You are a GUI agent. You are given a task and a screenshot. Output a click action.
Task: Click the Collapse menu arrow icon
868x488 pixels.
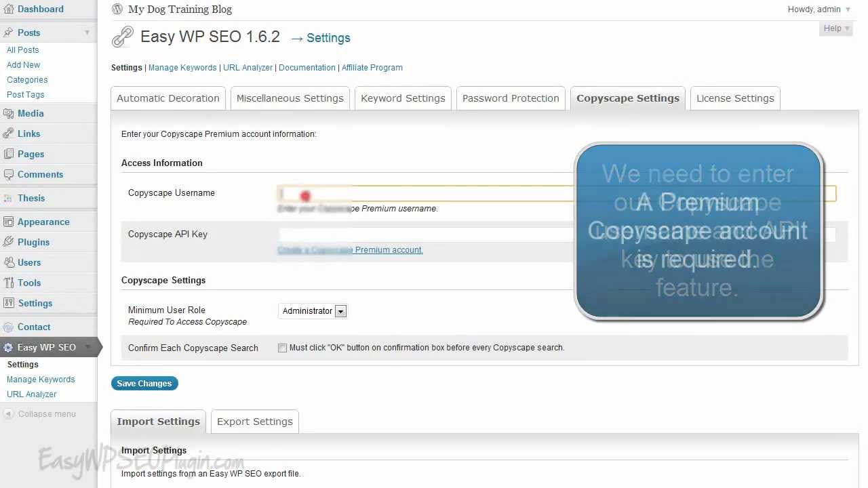(8, 413)
